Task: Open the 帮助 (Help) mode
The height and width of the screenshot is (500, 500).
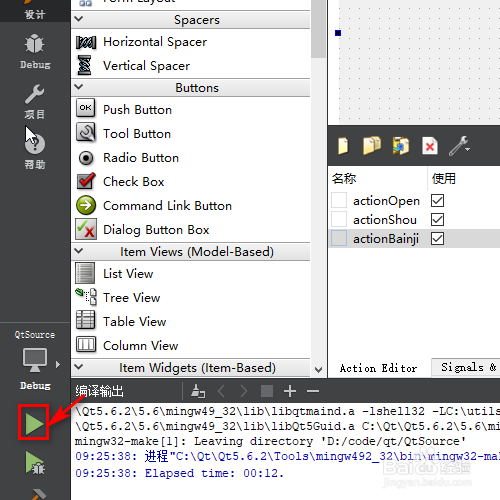Action: (x=35, y=151)
